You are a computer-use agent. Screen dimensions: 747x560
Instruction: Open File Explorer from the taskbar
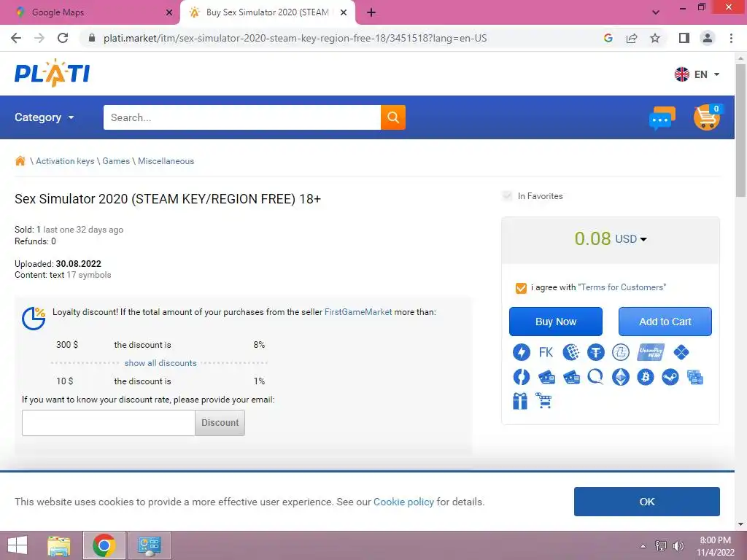click(58, 545)
